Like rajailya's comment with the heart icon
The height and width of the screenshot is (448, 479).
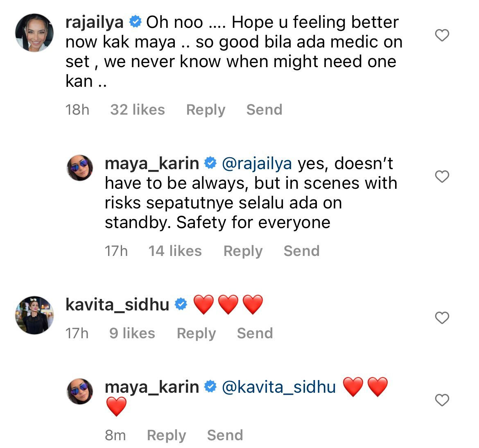(x=442, y=36)
